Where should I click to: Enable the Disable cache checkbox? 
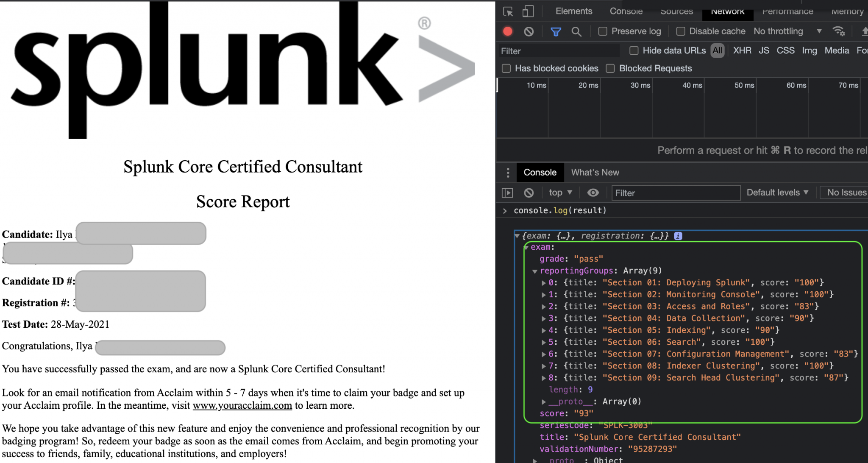pos(680,32)
